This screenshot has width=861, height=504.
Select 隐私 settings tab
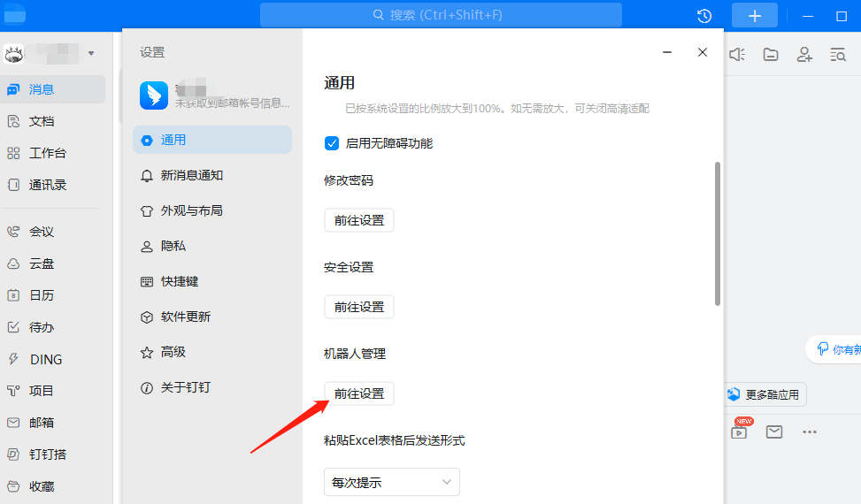(x=212, y=246)
